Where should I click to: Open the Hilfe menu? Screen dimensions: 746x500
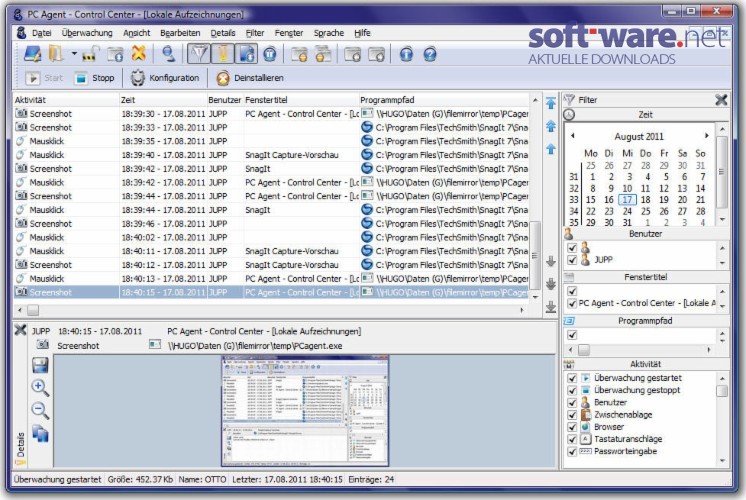point(362,33)
